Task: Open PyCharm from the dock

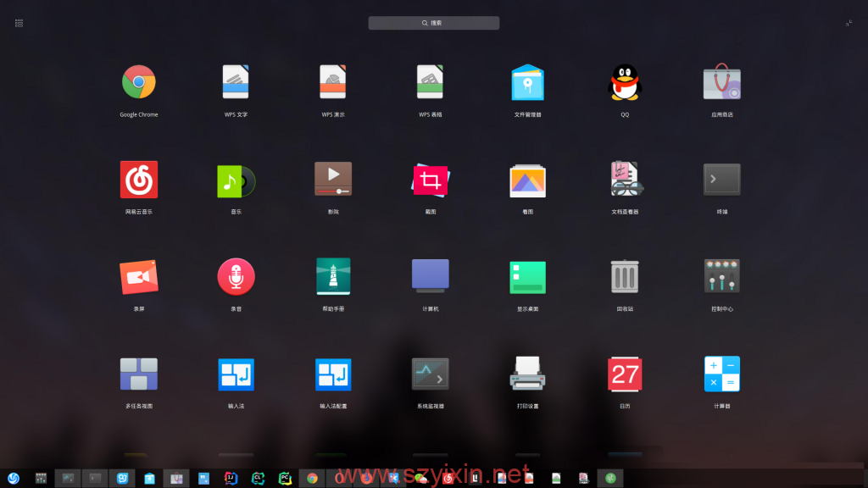Action: (x=286, y=478)
